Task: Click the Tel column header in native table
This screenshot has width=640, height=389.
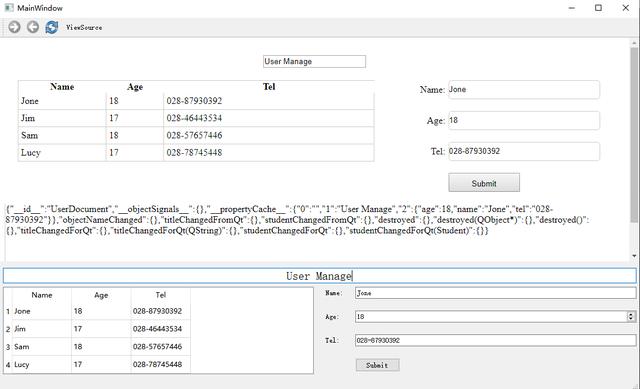Action: coord(161,295)
